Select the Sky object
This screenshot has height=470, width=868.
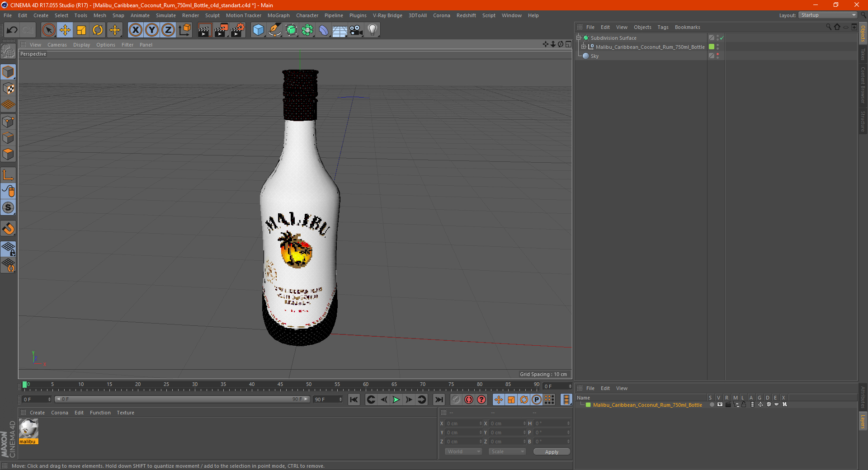tap(594, 56)
